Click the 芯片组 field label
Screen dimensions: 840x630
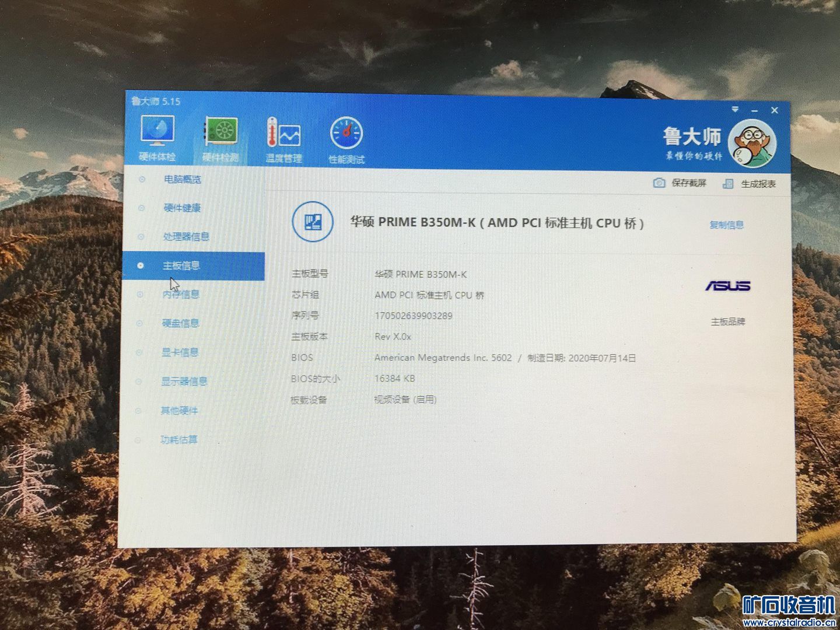coord(305,295)
